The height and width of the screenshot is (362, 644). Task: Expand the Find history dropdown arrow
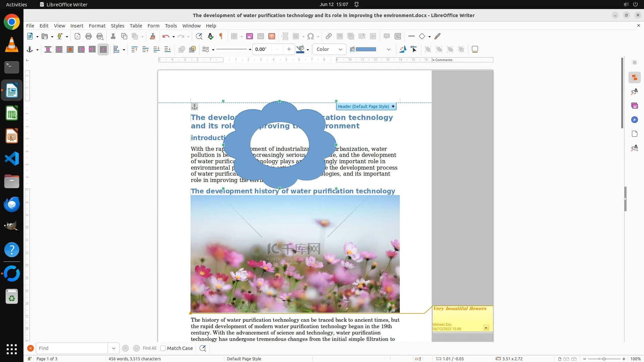tap(113, 348)
